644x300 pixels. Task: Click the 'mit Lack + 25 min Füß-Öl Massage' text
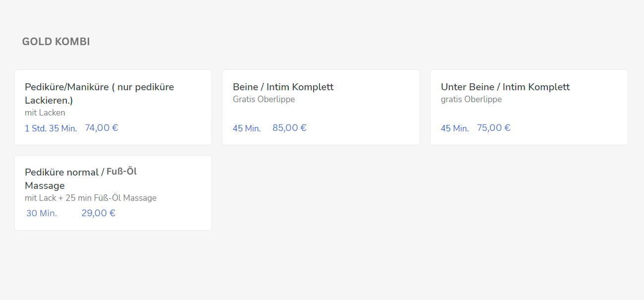[91, 198]
